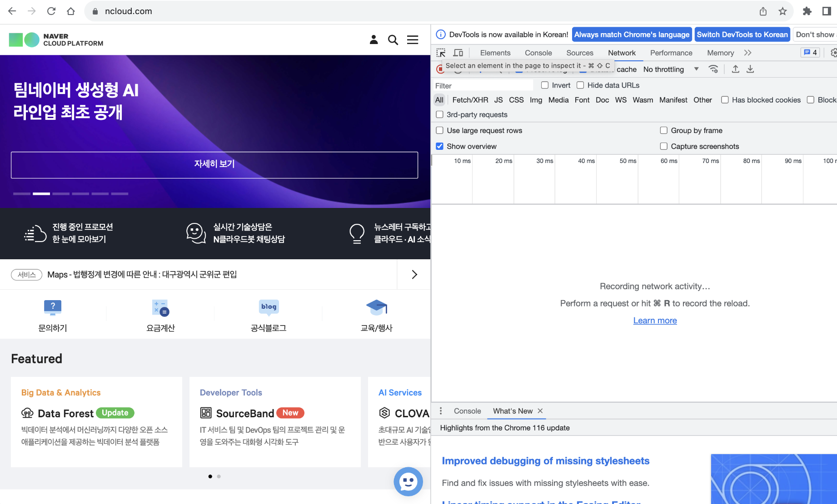The width and height of the screenshot is (837, 504).
Task: Open network conditions wifi icon
Action: [713, 69]
